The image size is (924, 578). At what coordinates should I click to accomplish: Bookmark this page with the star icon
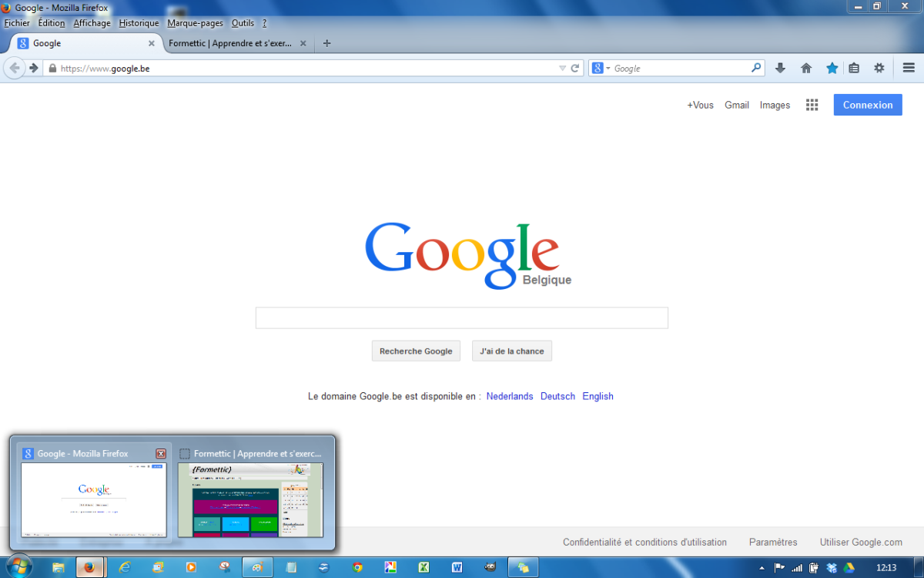[x=832, y=68]
